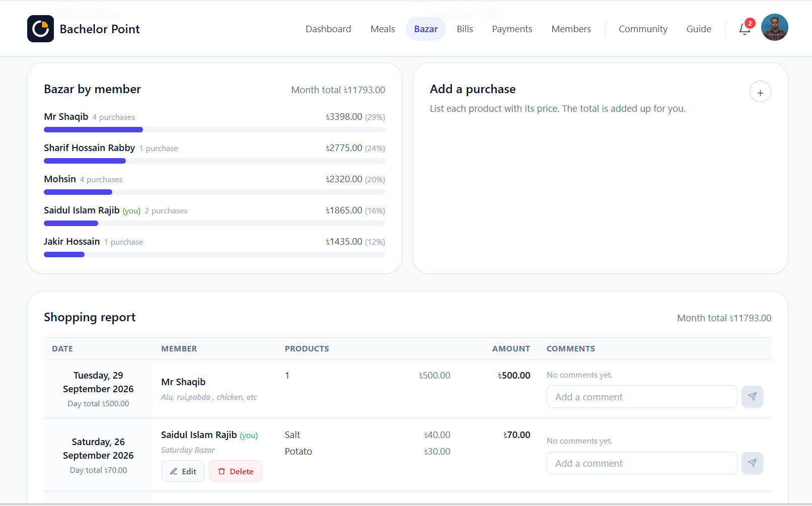The width and height of the screenshot is (812, 506).
Task: Click Mr Shaqib's ৳3398.00 amount
Action: tap(344, 116)
